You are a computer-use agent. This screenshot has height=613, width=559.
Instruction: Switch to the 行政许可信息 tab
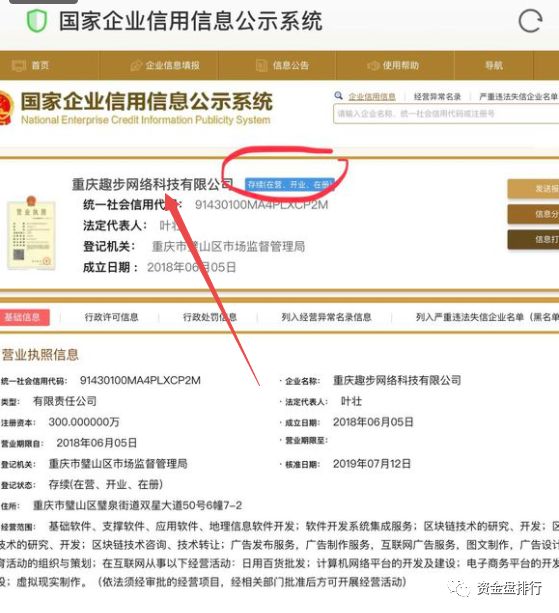tap(111, 317)
